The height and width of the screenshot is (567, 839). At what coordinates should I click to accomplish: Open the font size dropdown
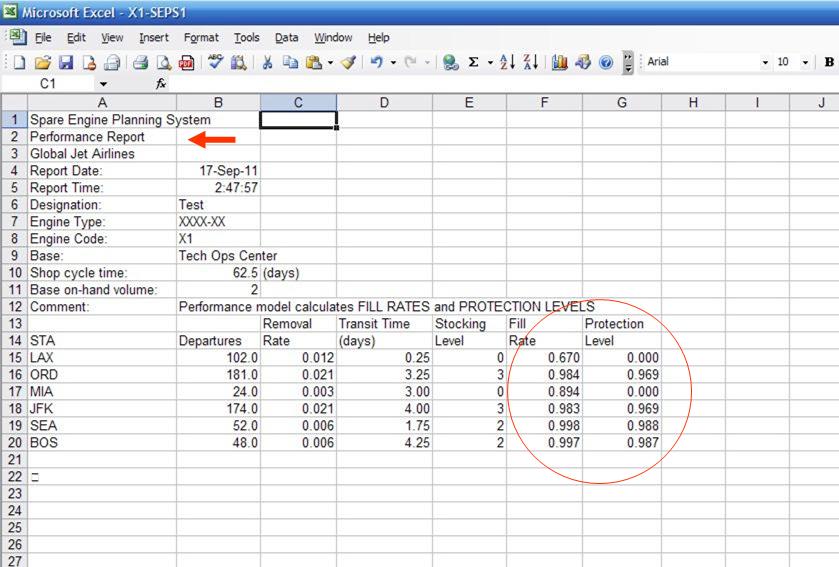coord(807,62)
